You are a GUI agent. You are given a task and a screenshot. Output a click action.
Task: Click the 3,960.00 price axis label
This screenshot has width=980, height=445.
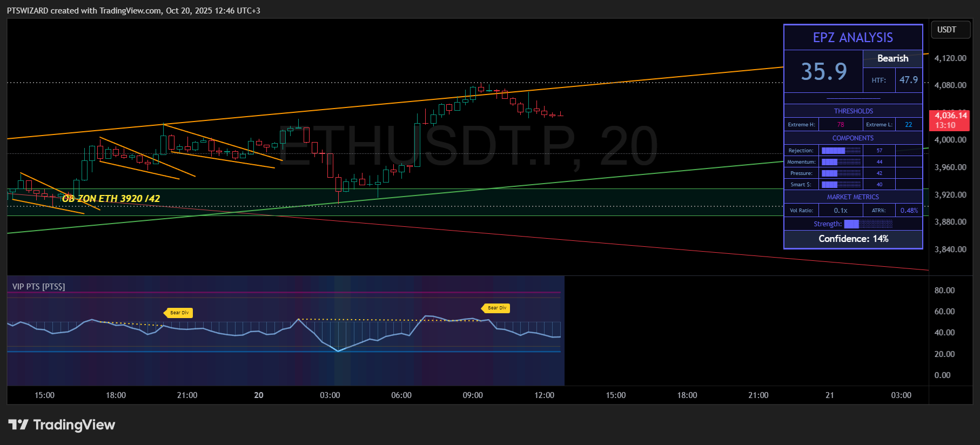[x=950, y=167]
